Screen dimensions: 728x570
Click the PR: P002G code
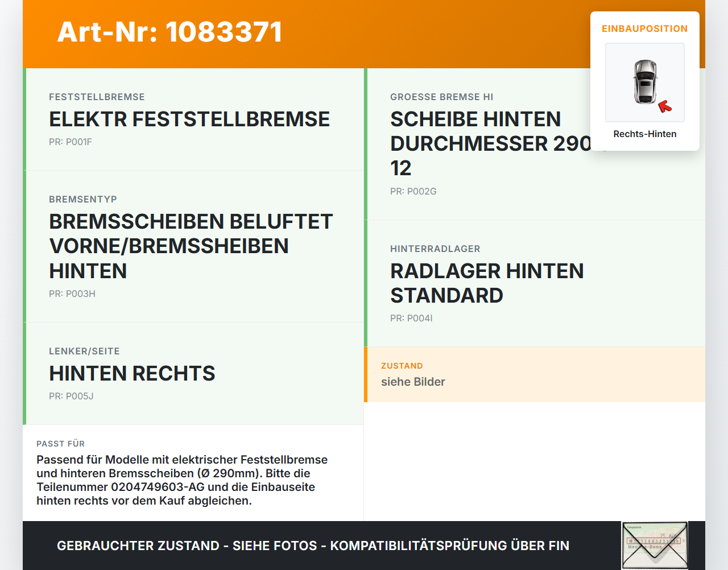pyautogui.click(x=413, y=191)
